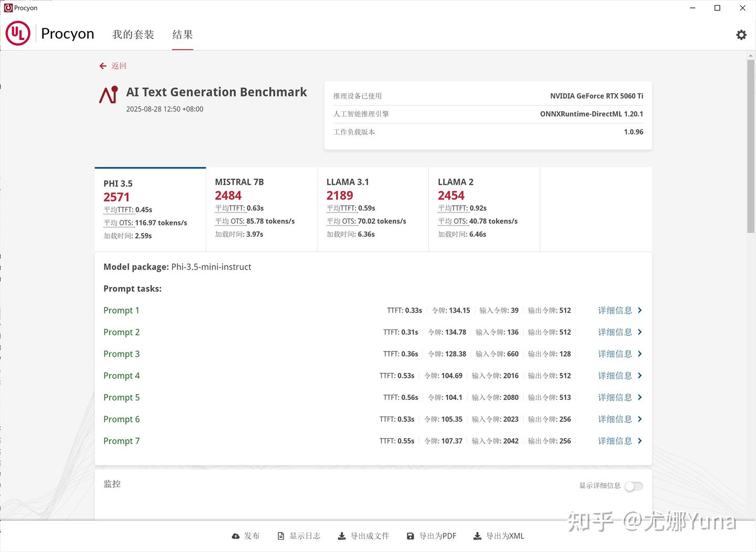Click the LLAMA 2 score 2454
This screenshot has height=552, width=756.
(451, 196)
